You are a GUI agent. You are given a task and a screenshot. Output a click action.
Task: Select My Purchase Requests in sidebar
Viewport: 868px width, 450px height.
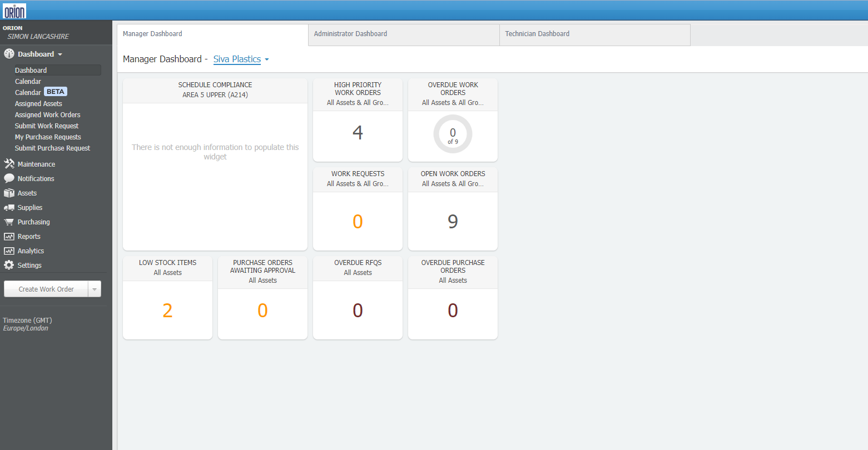pyautogui.click(x=48, y=137)
